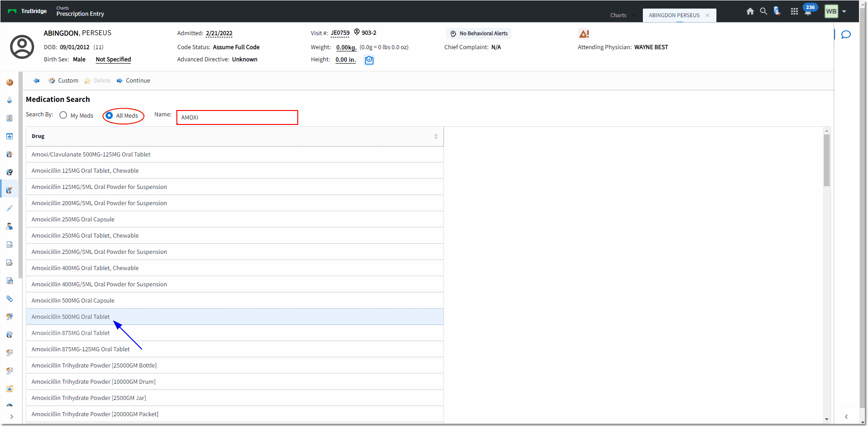Close the Charts tab
This screenshot has width=868, height=427.
click(x=633, y=15)
